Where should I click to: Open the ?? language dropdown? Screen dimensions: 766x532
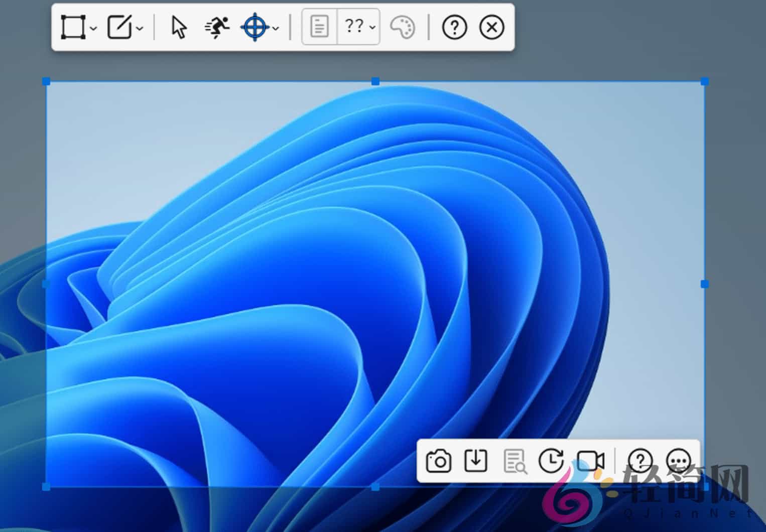coord(359,27)
